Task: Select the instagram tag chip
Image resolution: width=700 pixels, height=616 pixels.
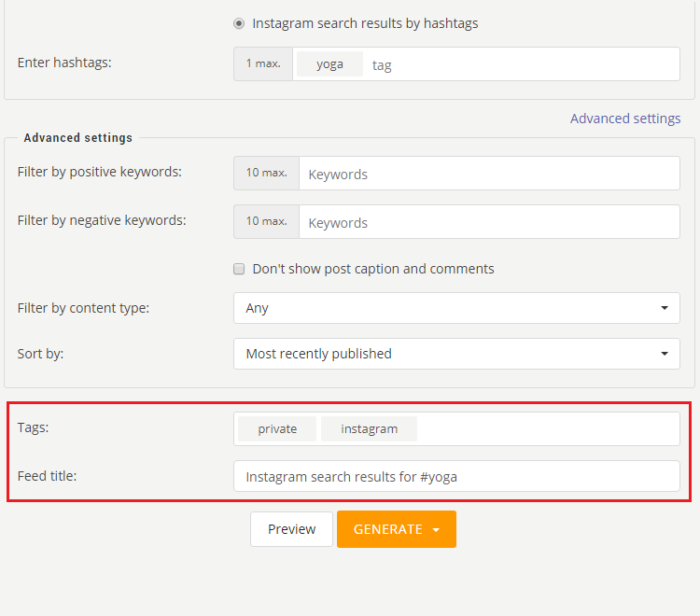Action: (370, 429)
